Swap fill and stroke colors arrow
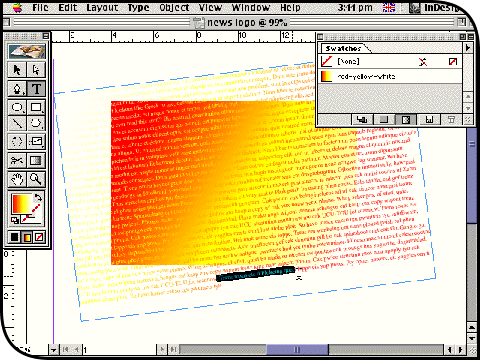Image resolution: width=480 pixels, height=360 pixels. 38,197
